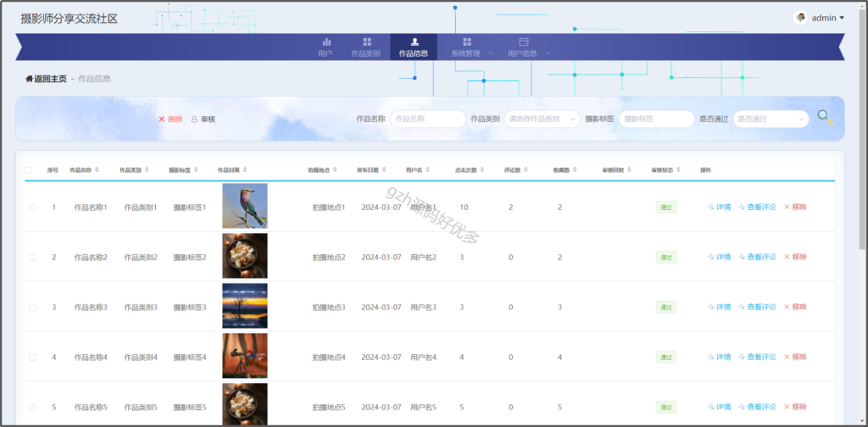Click 移除 for 作品名称1
Screen dimensions: 868x427
click(x=795, y=207)
